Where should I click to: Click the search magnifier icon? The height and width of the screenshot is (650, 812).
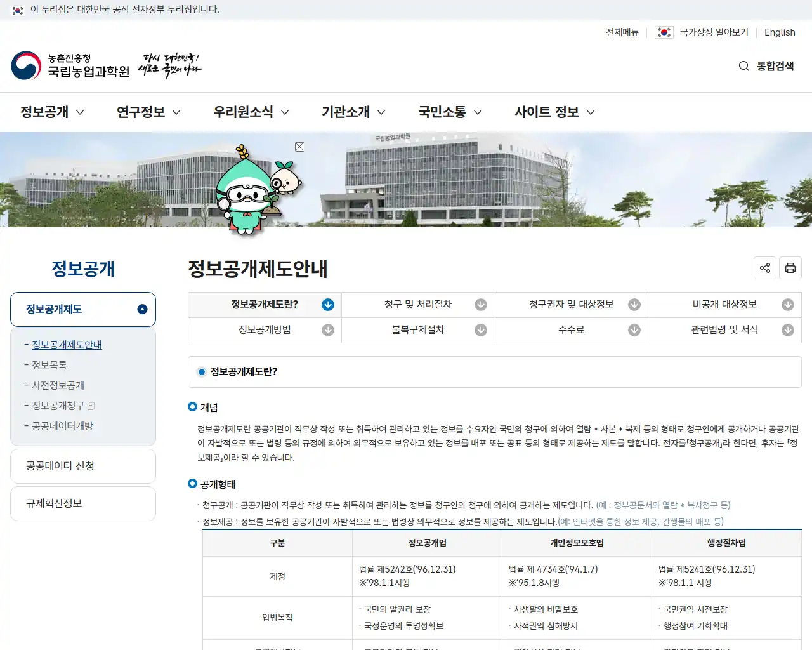click(x=744, y=66)
